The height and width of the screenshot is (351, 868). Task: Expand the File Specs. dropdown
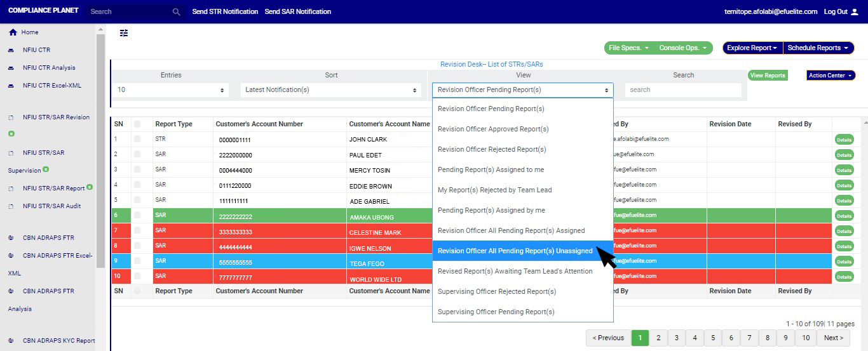[628, 48]
